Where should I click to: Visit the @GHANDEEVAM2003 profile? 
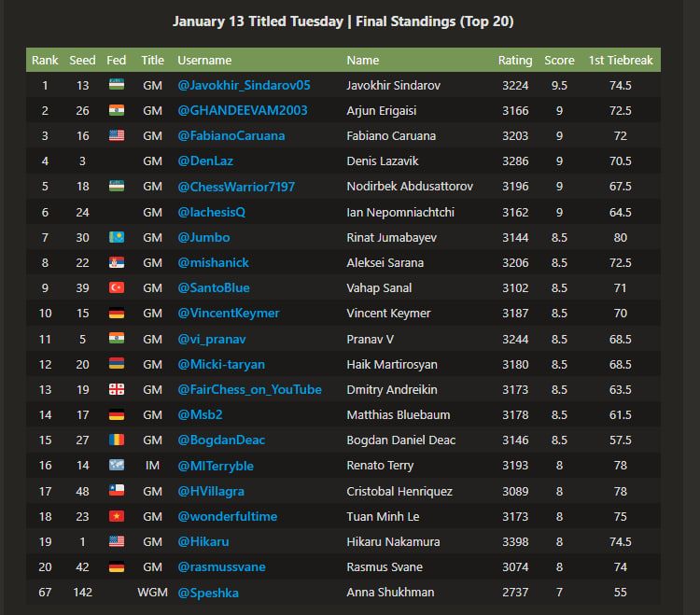[243, 110]
